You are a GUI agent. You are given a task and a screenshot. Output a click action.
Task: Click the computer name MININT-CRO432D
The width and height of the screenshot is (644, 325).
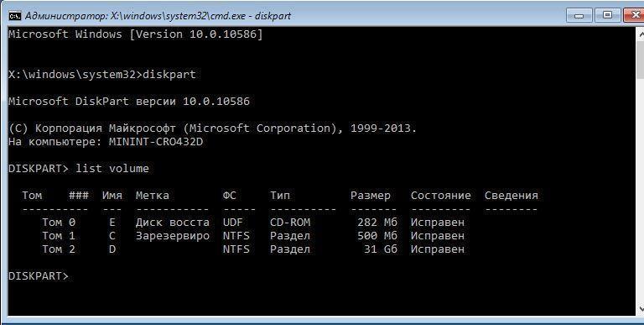156,142
